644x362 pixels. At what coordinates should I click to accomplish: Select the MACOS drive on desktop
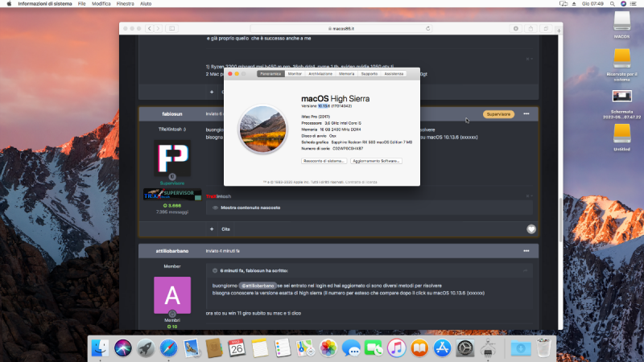tap(621, 22)
